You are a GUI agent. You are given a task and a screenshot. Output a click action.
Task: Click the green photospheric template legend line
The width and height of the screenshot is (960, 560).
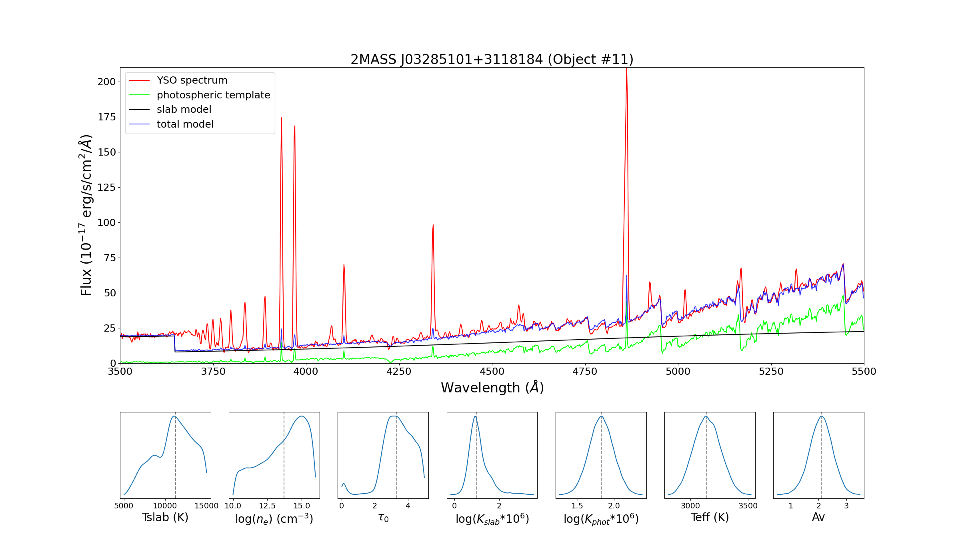click(139, 95)
